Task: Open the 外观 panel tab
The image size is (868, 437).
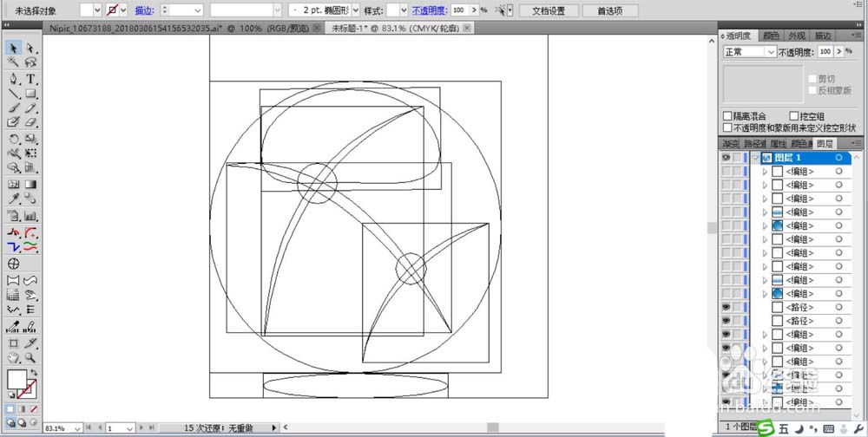Action: (796, 36)
